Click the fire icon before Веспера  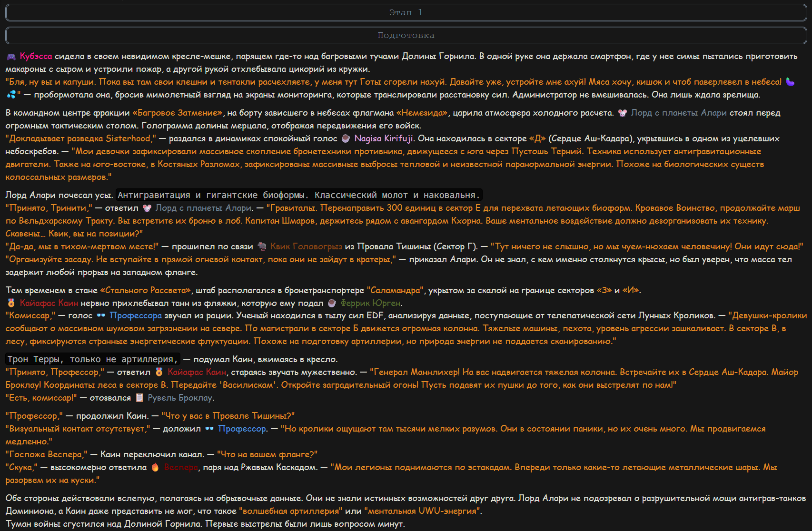[x=155, y=467]
